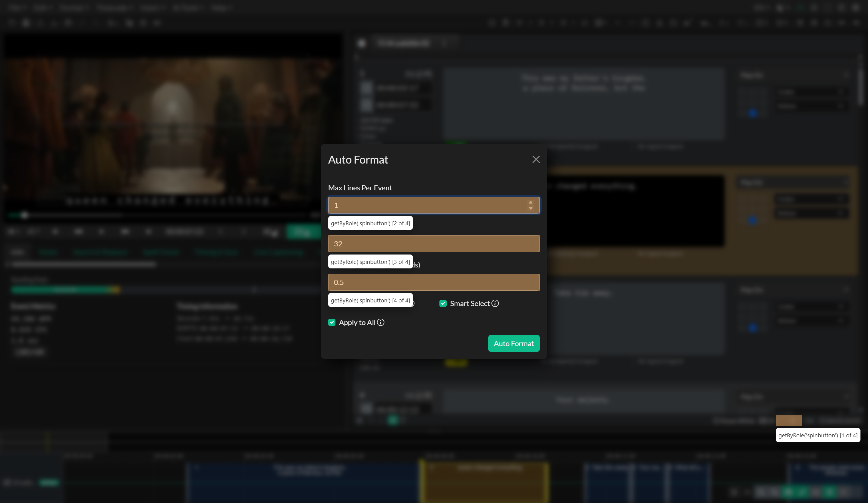
Task: Increase Max Lines Per Event with up arrow
Action: click(x=530, y=202)
